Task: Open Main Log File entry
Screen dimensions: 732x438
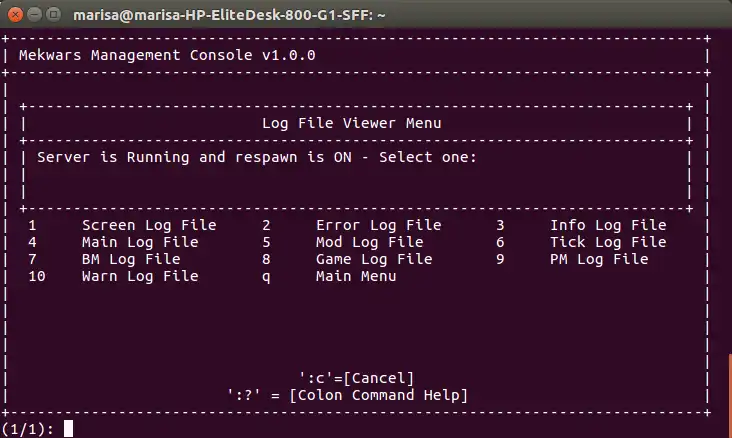Action: coord(140,242)
